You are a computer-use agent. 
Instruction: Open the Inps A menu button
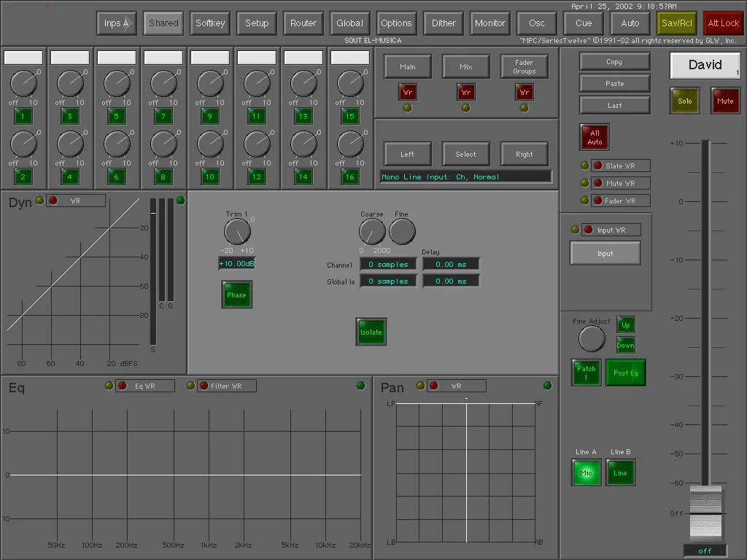point(117,23)
